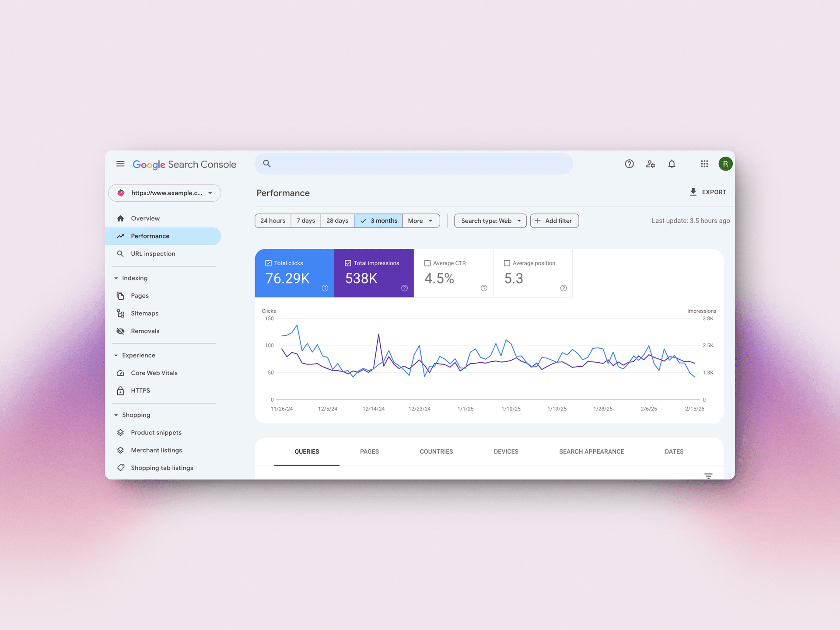Image resolution: width=840 pixels, height=630 pixels.
Task: Open help tooltip on Average CTR card
Action: (484, 288)
